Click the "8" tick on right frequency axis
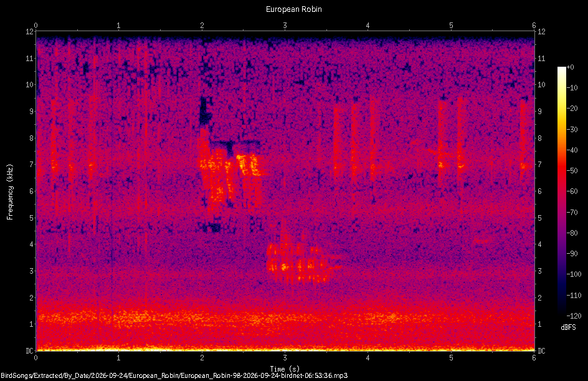 tap(539, 138)
